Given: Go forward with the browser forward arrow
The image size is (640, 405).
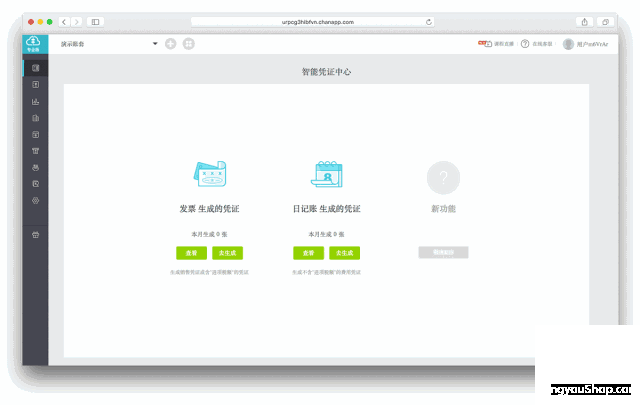Looking at the screenshot, I should [76, 22].
